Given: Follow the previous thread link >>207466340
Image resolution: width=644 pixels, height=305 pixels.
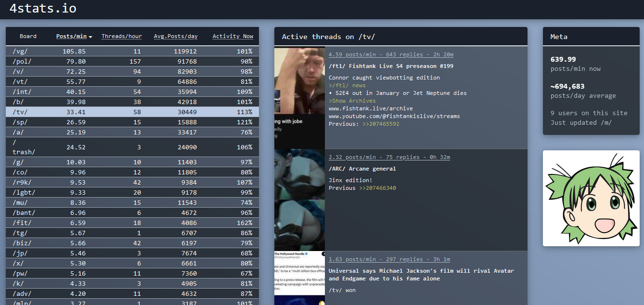Looking at the screenshot, I should pyautogui.click(x=377, y=188).
